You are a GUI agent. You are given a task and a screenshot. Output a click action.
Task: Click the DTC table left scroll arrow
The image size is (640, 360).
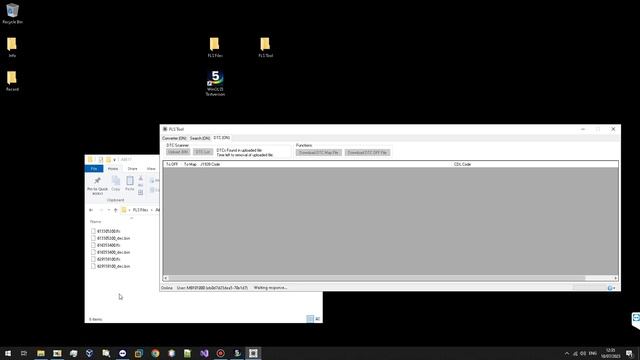click(x=166, y=278)
